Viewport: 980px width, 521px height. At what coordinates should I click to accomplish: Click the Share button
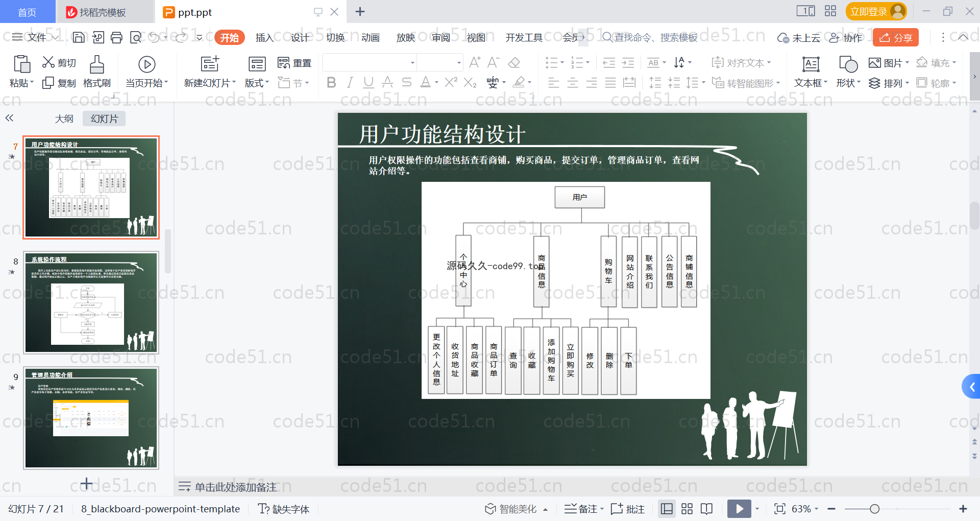(896, 37)
